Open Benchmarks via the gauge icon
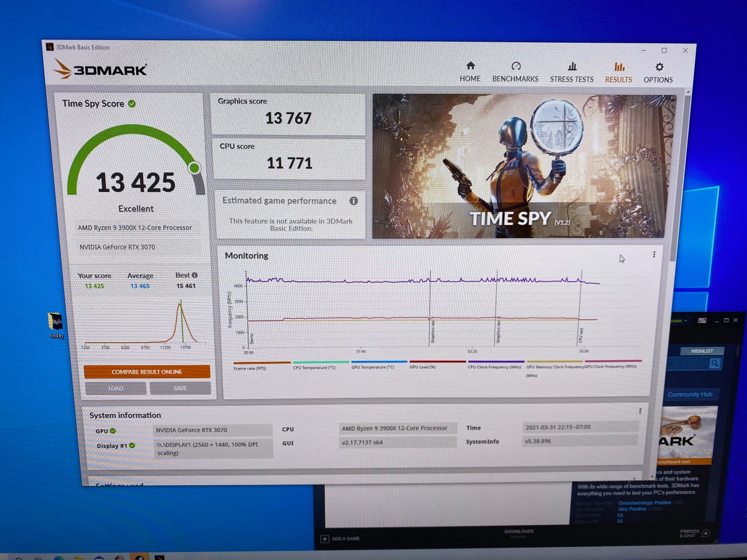 coord(516,66)
